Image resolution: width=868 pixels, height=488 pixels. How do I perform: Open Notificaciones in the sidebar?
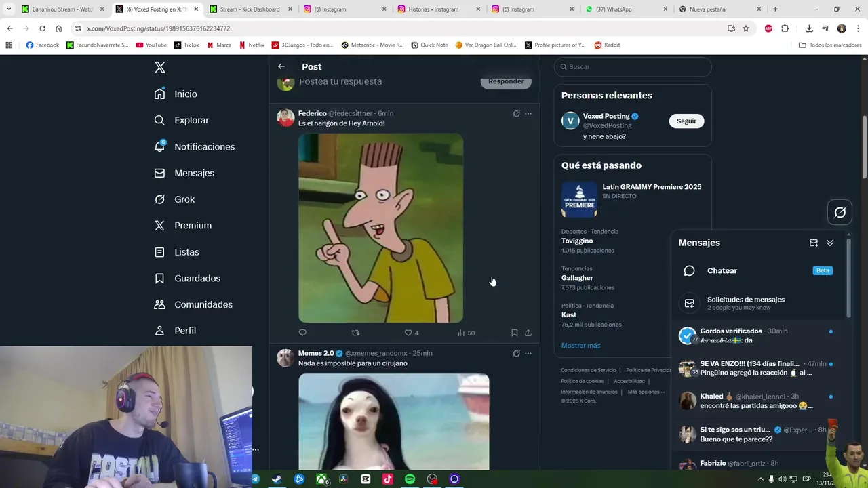pyautogui.click(x=194, y=146)
